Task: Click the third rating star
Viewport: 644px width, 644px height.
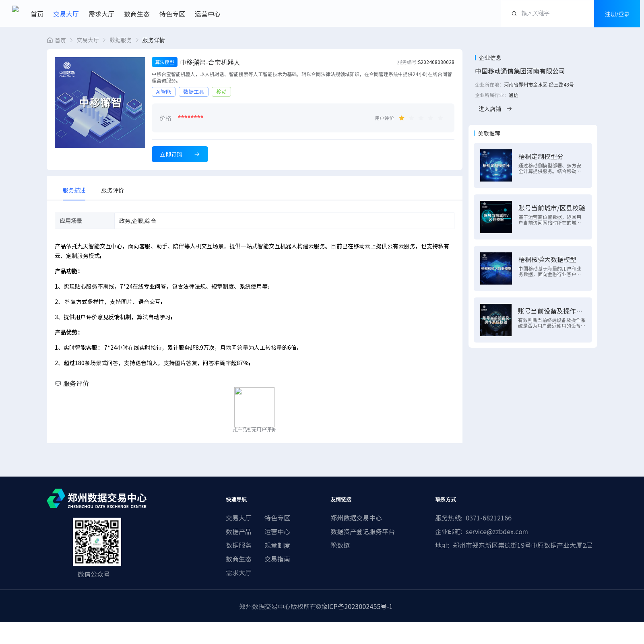Action: (x=421, y=118)
